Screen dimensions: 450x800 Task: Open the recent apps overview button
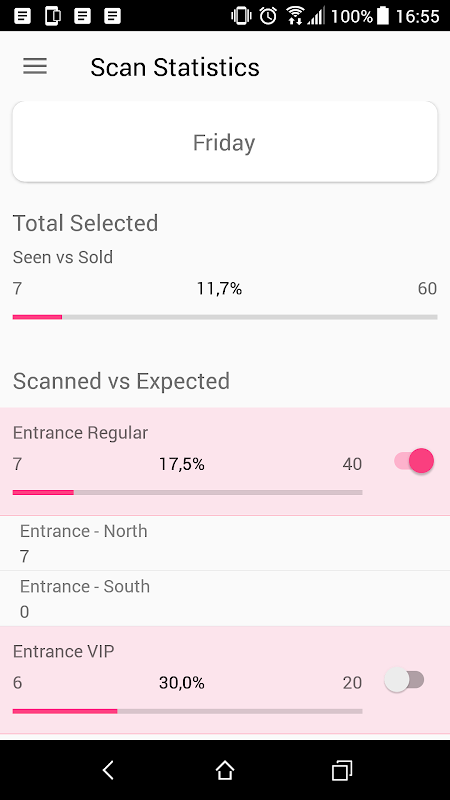pyautogui.click(x=341, y=770)
